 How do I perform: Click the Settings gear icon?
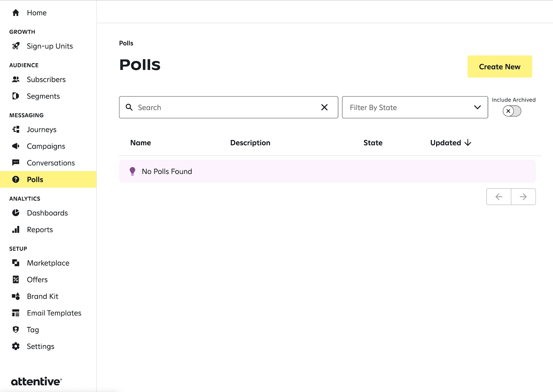coord(16,346)
